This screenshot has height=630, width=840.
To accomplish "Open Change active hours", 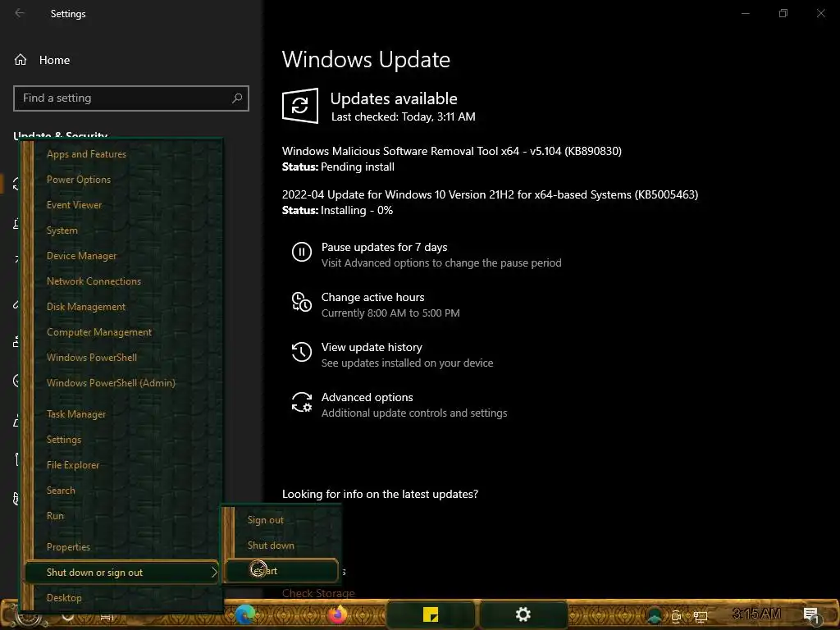I will coord(373,297).
